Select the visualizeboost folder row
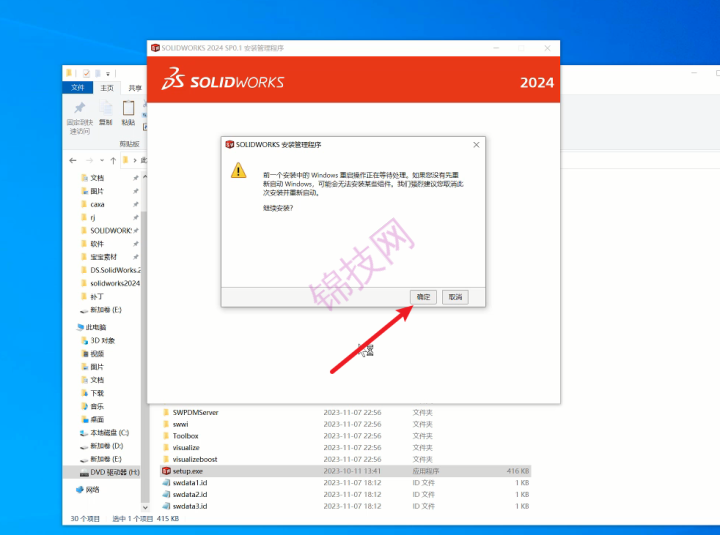This screenshot has width=720, height=535. (345, 459)
